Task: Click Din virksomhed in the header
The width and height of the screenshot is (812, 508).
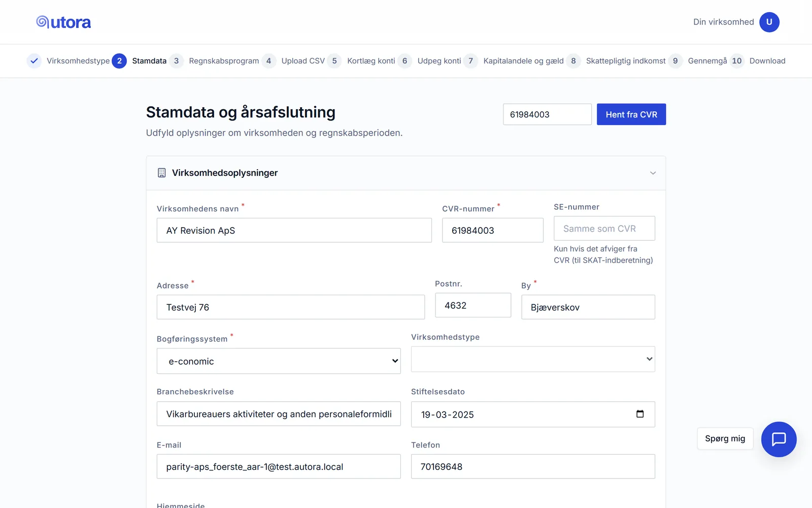Action: [x=724, y=22]
